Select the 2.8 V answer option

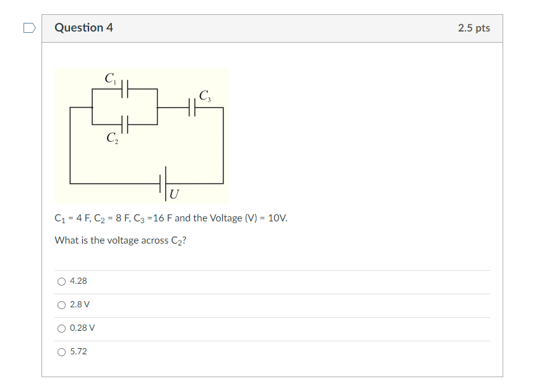[61, 304]
